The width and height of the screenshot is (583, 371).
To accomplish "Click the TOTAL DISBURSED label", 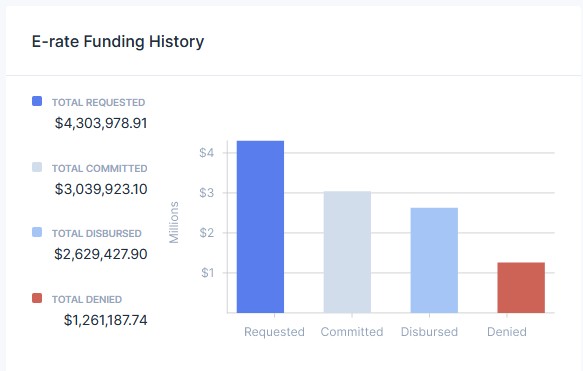I will click(97, 233).
